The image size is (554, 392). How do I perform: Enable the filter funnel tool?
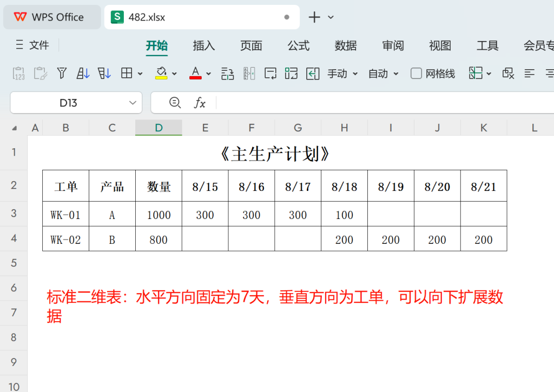tap(62, 74)
